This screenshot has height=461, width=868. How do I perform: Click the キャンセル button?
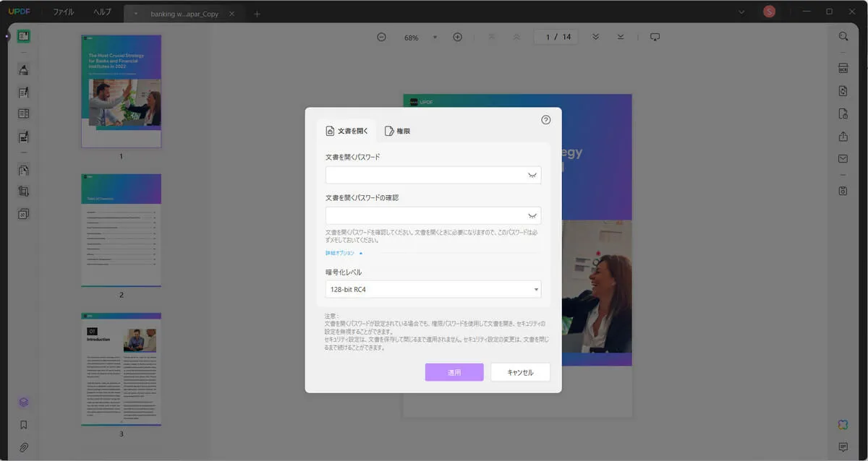tap(520, 372)
